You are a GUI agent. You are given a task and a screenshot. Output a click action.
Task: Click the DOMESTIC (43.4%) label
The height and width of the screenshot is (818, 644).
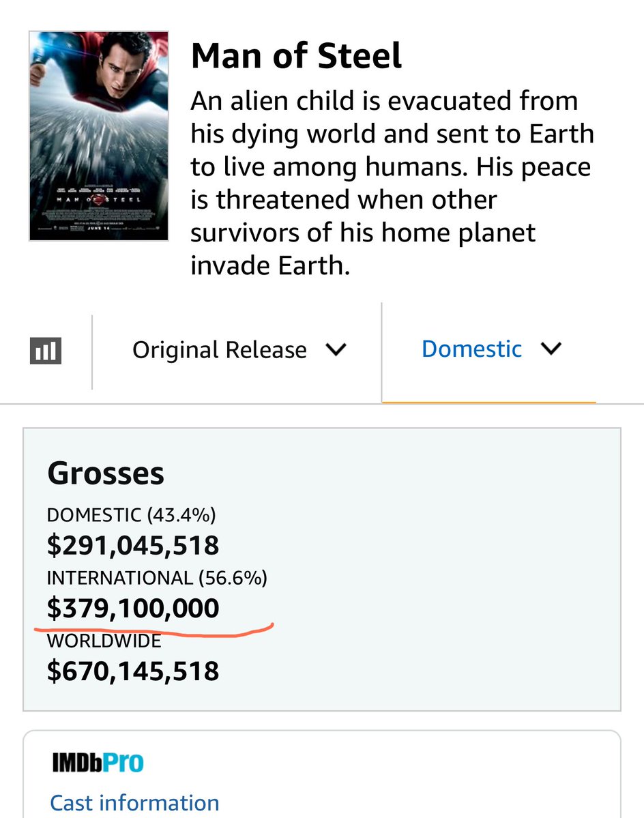click(132, 515)
